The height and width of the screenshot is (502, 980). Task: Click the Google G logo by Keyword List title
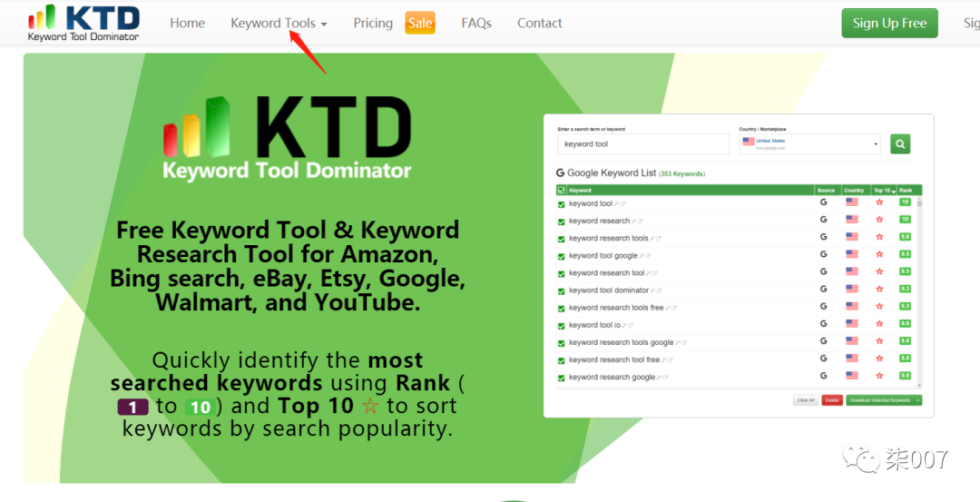coord(560,172)
